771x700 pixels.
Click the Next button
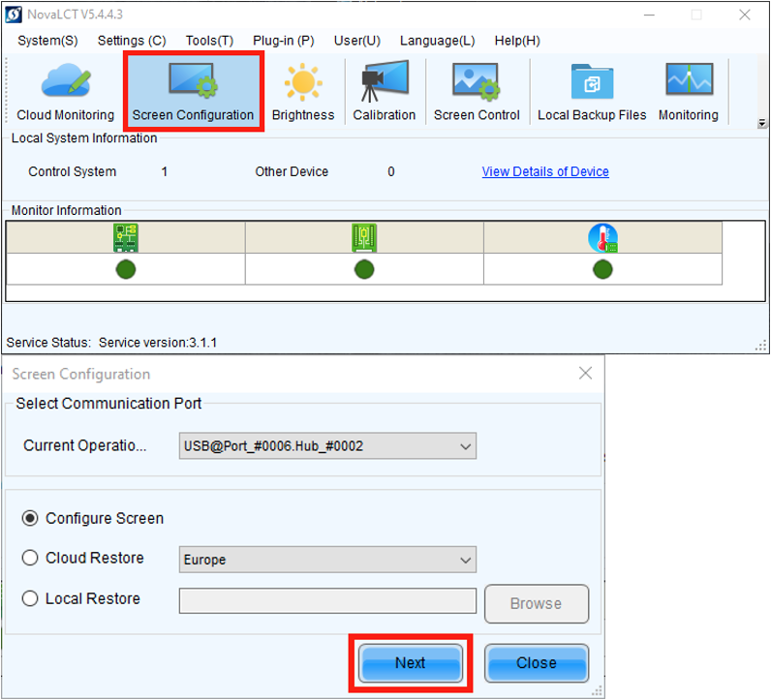410,663
